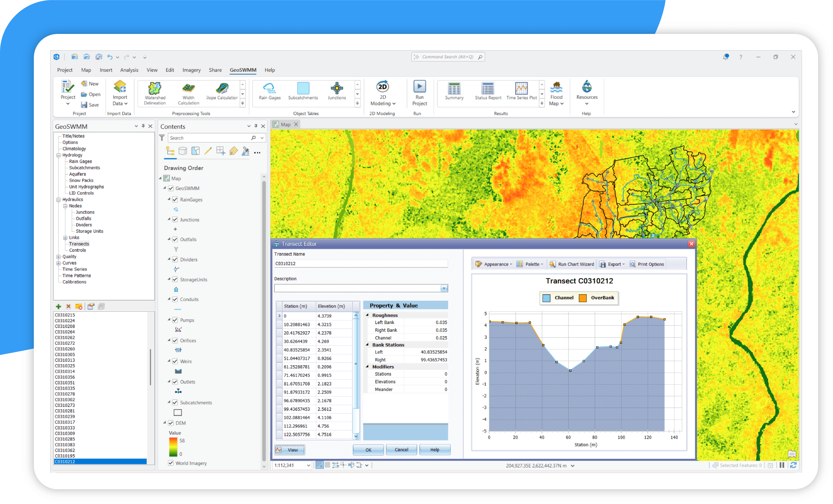Toggle visibility of the DEM layer
This screenshot has height=504, width=833.
[170, 422]
